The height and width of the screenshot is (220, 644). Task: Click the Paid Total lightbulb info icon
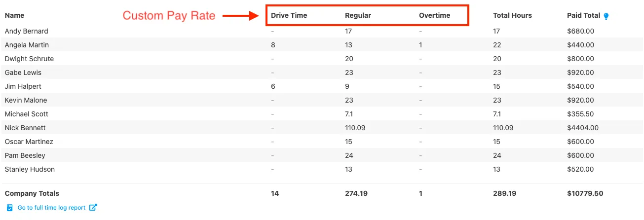click(x=606, y=16)
